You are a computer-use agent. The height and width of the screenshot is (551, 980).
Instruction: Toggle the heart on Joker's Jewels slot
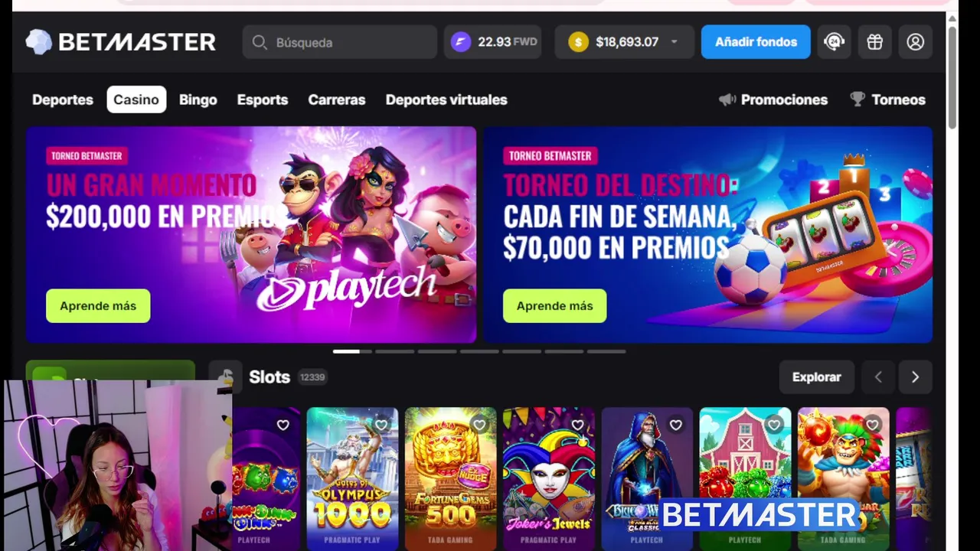pos(577,425)
